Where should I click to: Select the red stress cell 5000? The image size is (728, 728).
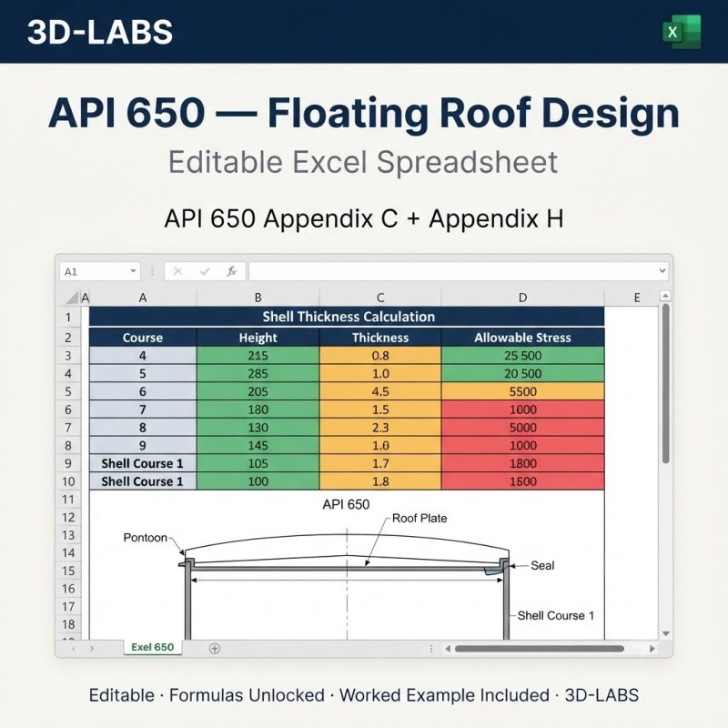pos(522,428)
